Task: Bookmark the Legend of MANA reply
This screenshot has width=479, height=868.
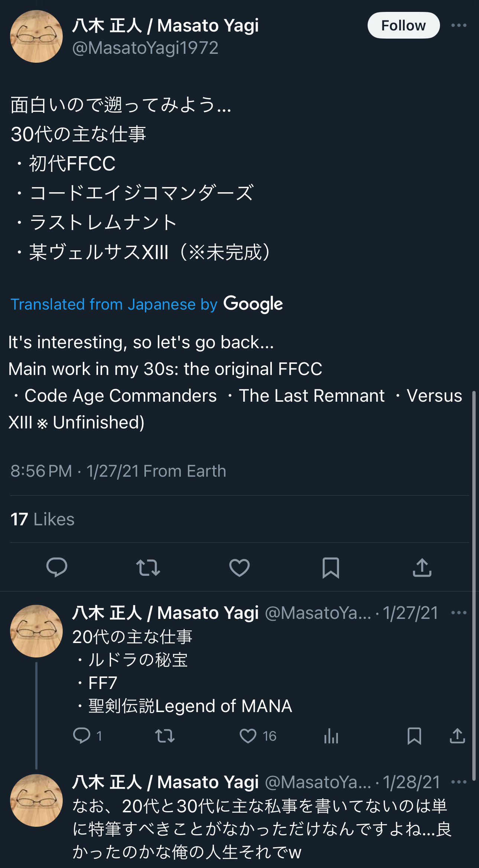Action: [414, 736]
